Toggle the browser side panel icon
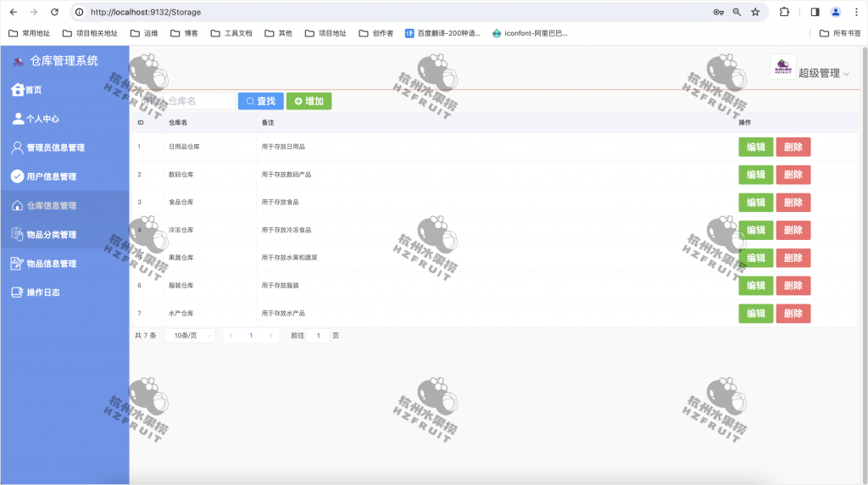 click(815, 12)
